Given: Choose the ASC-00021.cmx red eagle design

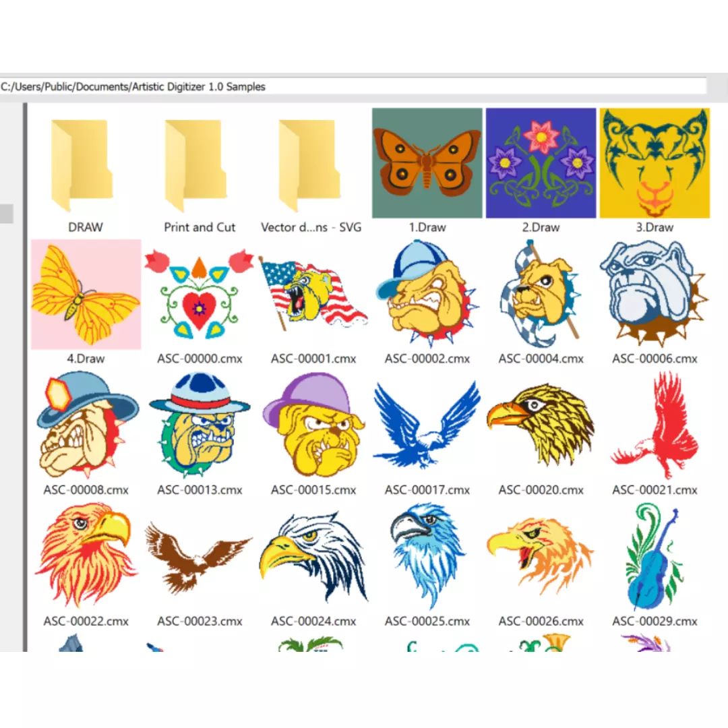Looking at the screenshot, I should [655, 426].
